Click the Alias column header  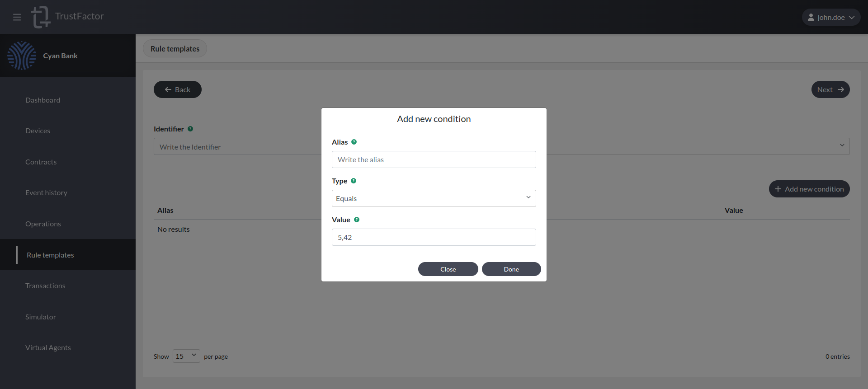tap(165, 210)
